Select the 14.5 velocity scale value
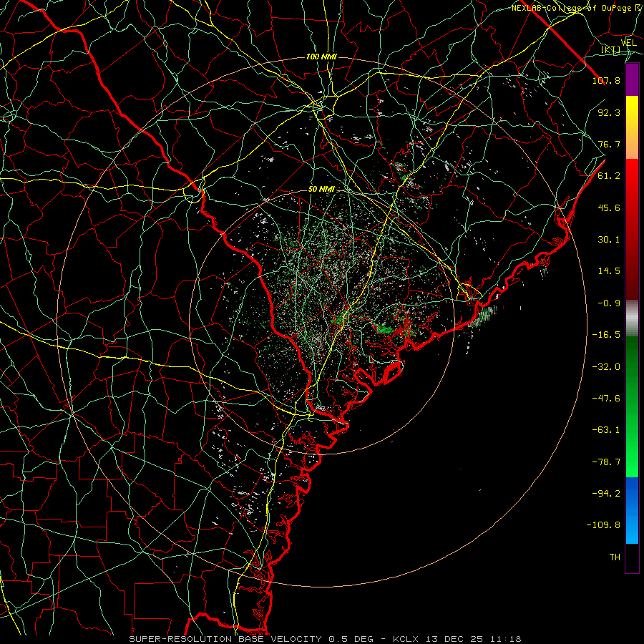Image resolution: width=644 pixels, height=644 pixels. [x=609, y=271]
